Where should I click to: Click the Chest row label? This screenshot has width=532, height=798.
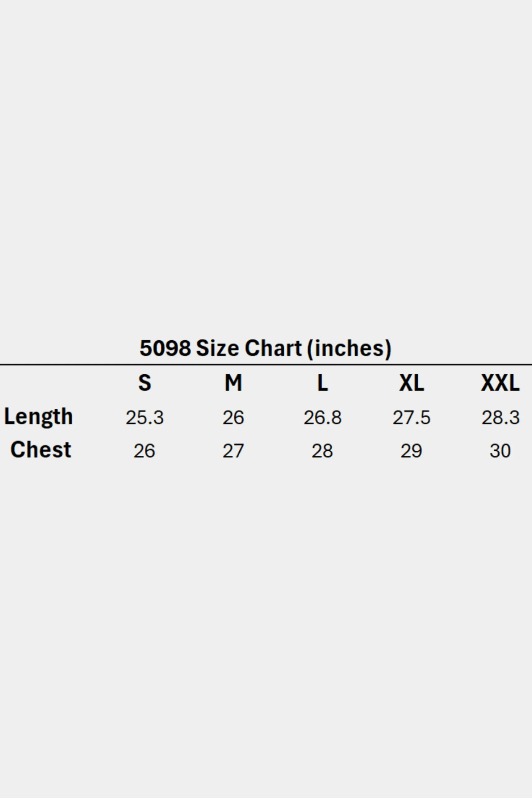(x=41, y=450)
